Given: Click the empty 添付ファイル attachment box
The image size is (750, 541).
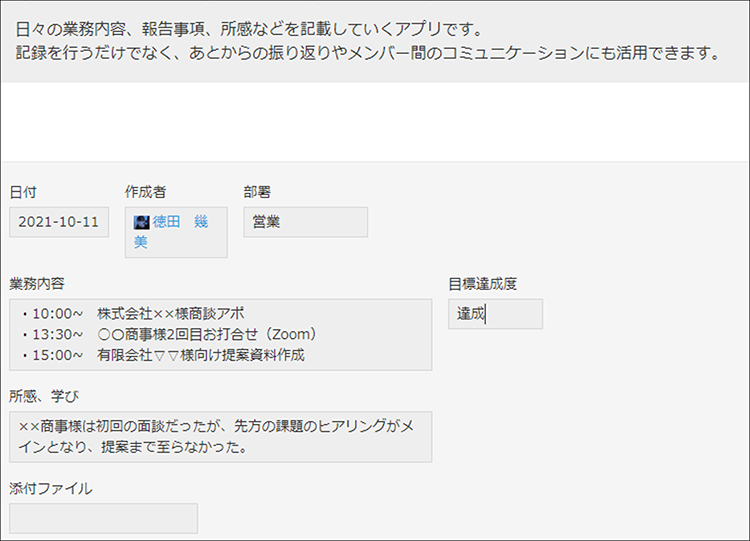Looking at the screenshot, I should 103,519.
